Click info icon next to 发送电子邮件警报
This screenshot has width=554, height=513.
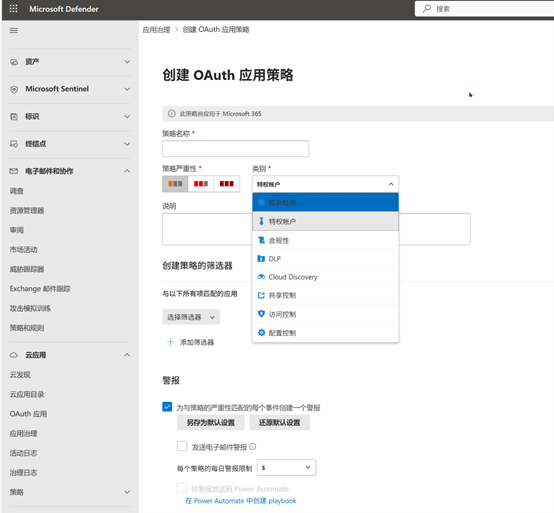(253, 447)
